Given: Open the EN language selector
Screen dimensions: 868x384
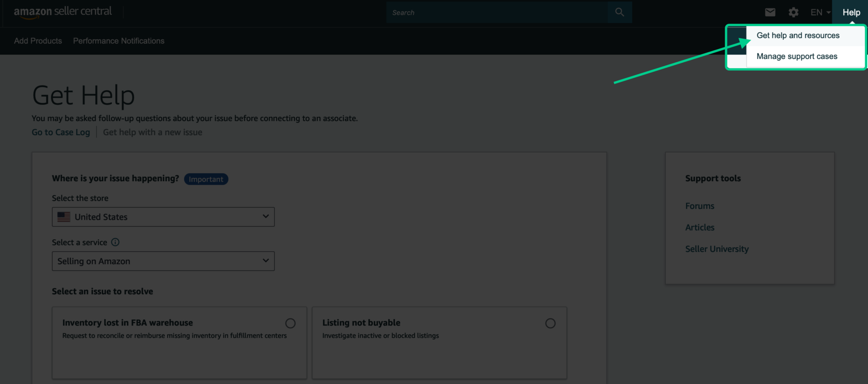Looking at the screenshot, I should [x=820, y=12].
